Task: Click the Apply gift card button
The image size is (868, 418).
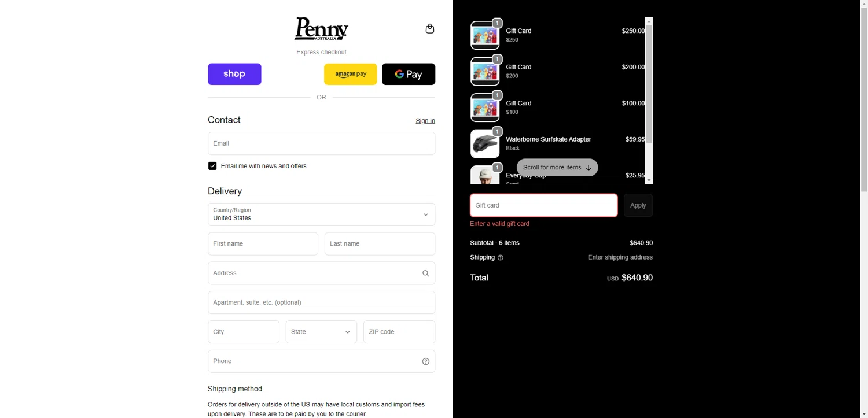Action: pyautogui.click(x=638, y=205)
